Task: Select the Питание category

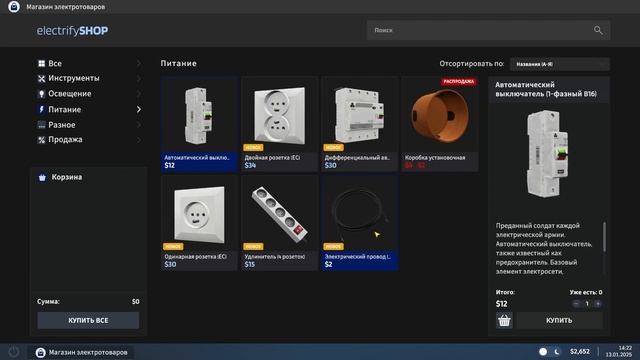Action: tap(89, 109)
